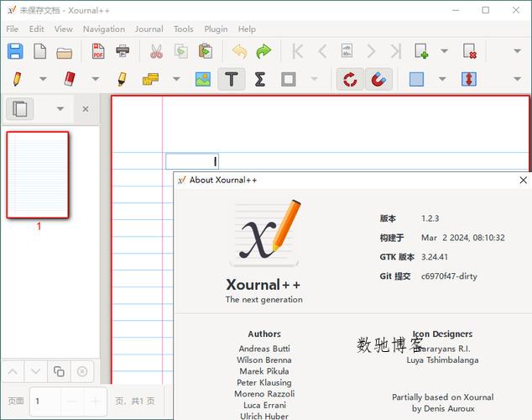Select page 1 thumbnail

point(38,175)
